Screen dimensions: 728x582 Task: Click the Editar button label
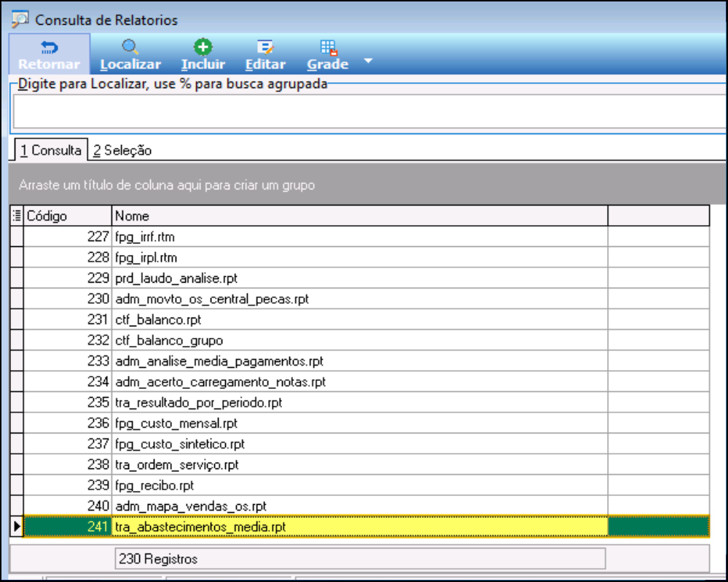pyautogui.click(x=265, y=64)
